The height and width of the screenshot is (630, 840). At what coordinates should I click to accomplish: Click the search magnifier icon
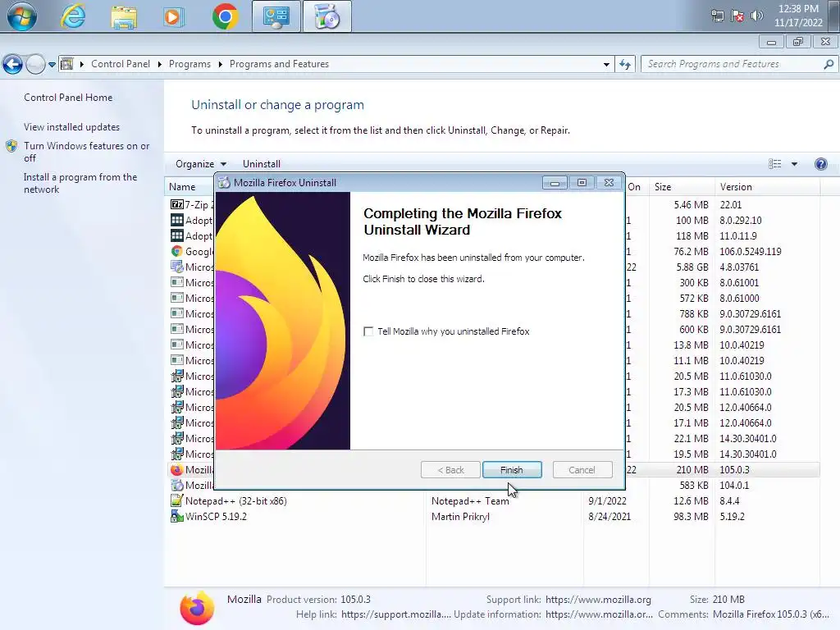coord(829,64)
